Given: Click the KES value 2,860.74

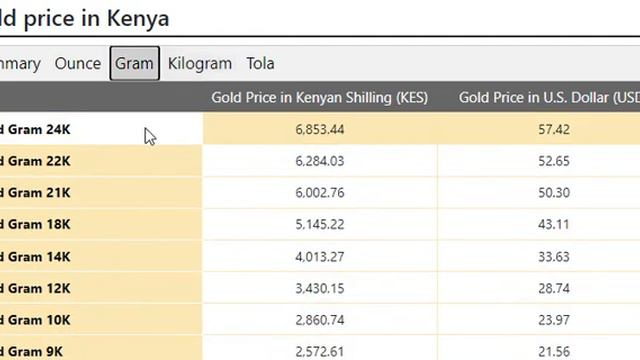Looking at the screenshot, I should click(320, 320).
